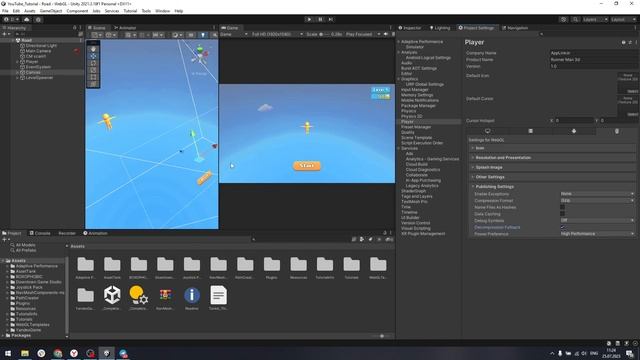Image resolution: width=640 pixels, height=360 pixels.
Task: Toggle the Name Files As Hashes checkbox
Action: 562,207
